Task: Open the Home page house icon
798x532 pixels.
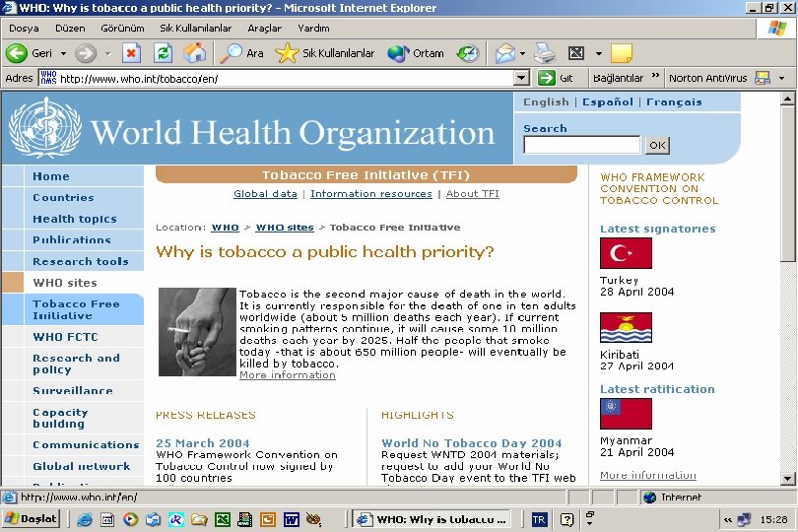Action: pyautogui.click(x=194, y=53)
